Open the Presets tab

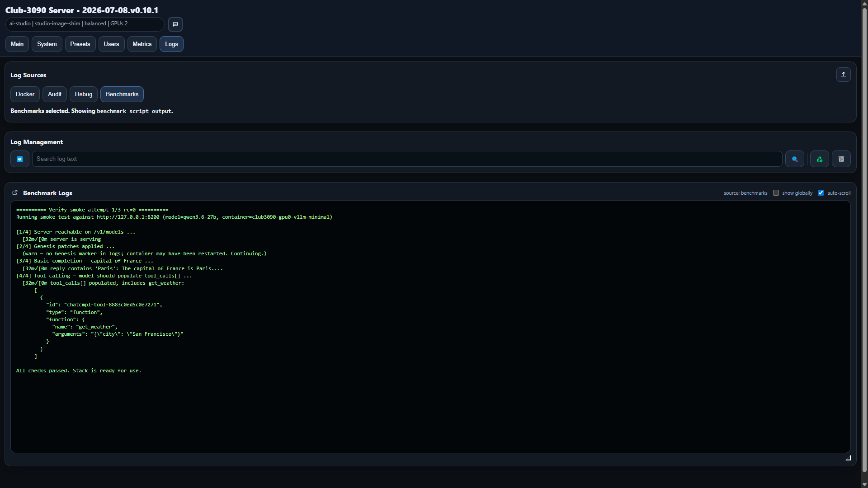(80, 44)
